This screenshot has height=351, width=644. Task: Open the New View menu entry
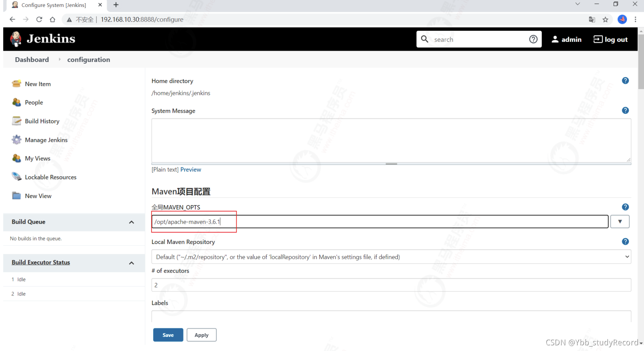[38, 196]
